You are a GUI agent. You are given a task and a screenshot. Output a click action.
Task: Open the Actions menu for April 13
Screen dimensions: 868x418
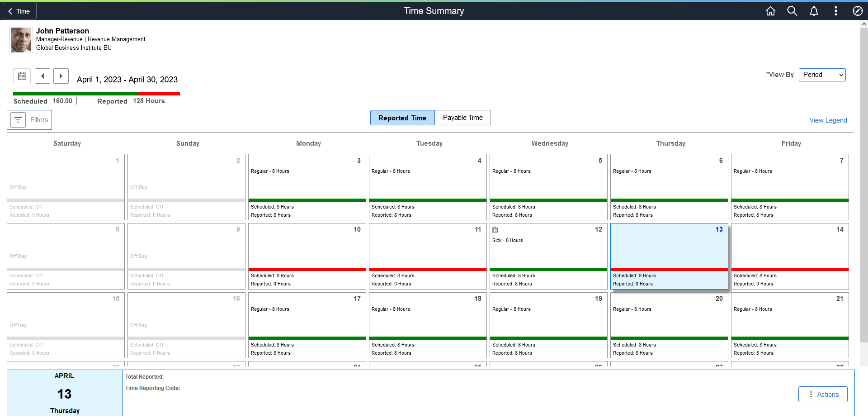point(823,394)
